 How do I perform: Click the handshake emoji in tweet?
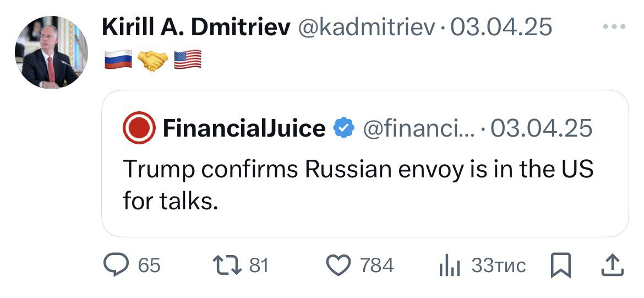click(152, 59)
